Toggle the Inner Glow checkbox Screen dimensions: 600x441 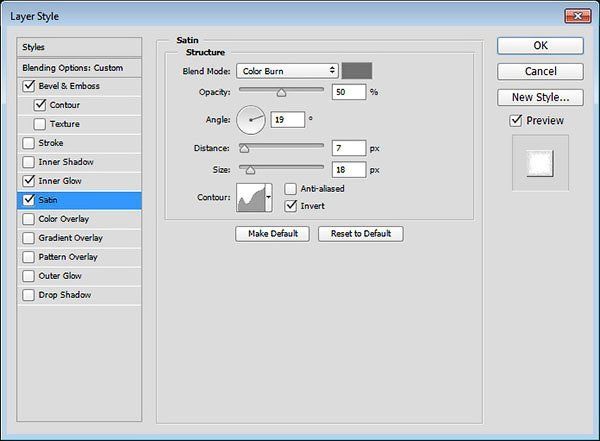tap(29, 181)
